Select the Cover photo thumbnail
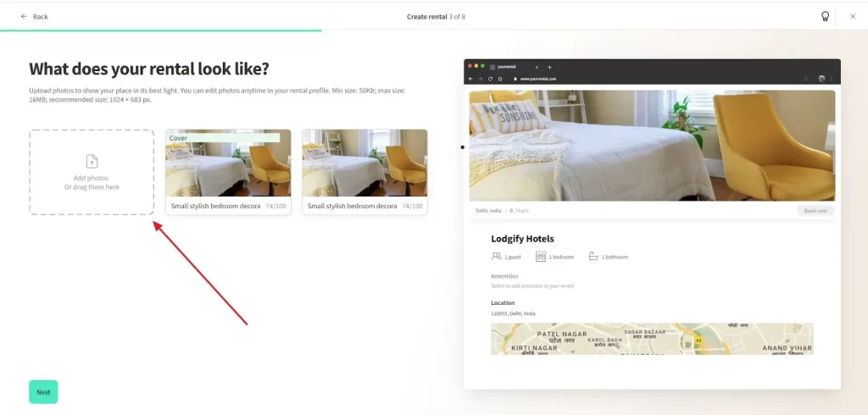 [x=228, y=164]
